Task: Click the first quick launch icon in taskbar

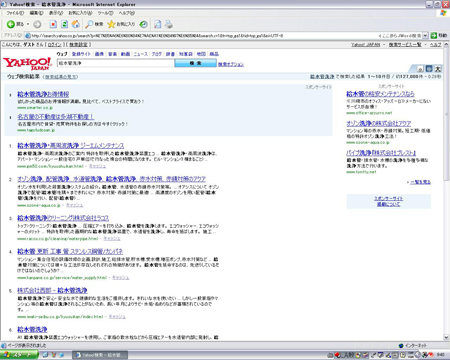Action: point(46,355)
